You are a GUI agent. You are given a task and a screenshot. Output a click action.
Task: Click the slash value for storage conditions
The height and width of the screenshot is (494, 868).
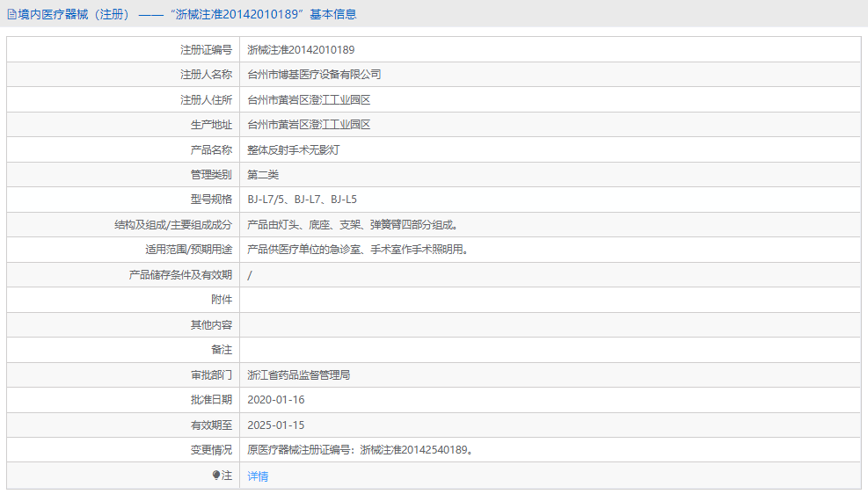250,275
